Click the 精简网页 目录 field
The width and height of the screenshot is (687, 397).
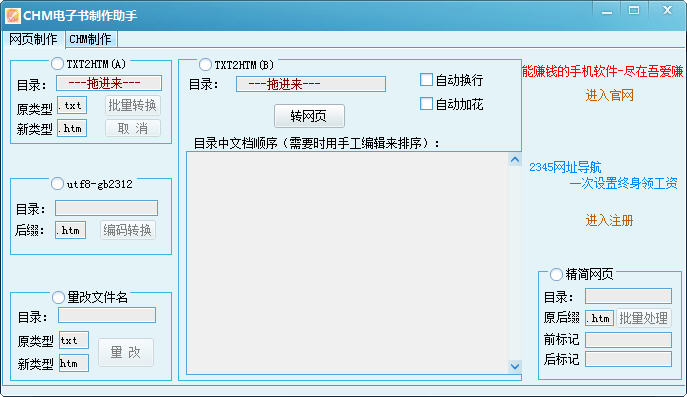click(x=628, y=296)
